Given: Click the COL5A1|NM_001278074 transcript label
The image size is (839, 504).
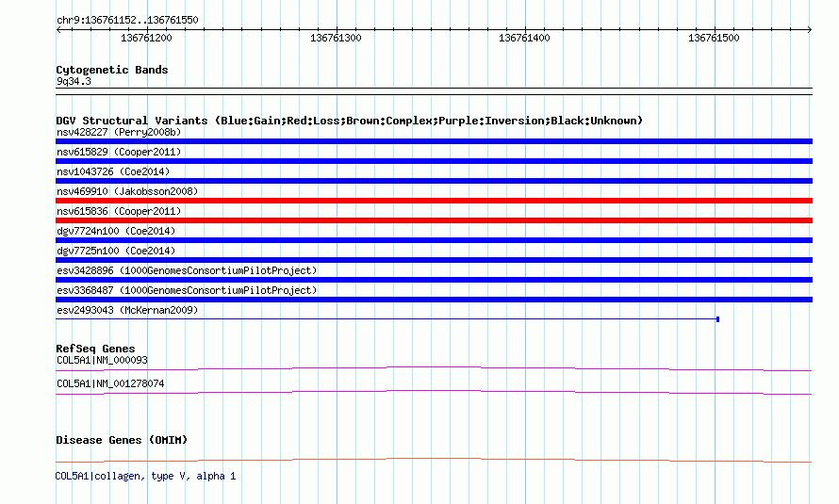Looking at the screenshot, I should point(110,383).
